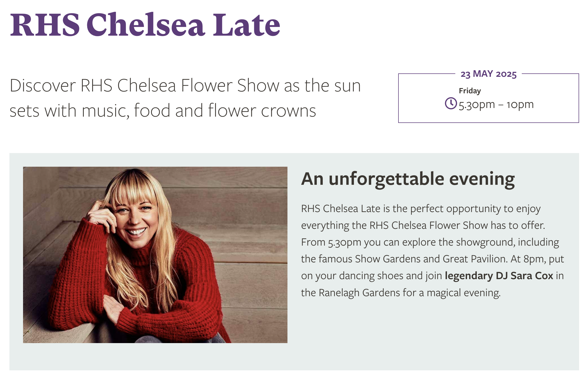Screen dimensions: 588x379
Task: Click the clock icon beside event time
Action: coord(451,103)
